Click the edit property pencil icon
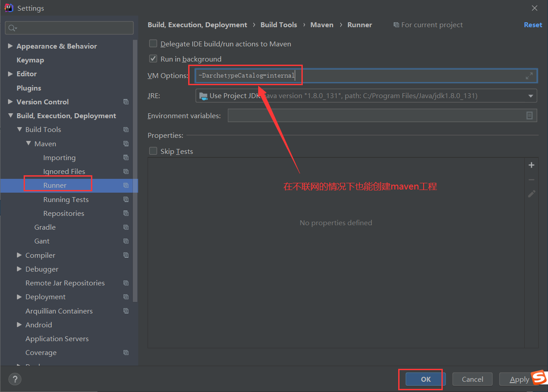This screenshot has width=548, height=392. 532,194
